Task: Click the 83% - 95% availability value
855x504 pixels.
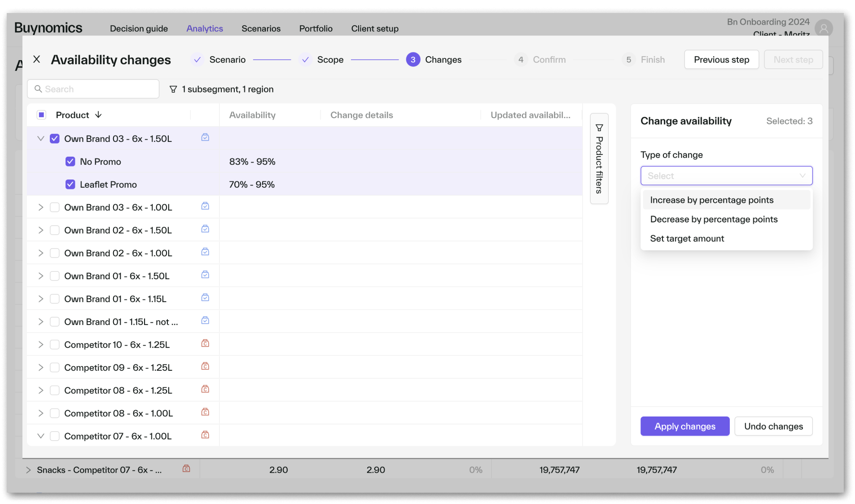Action: click(252, 162)
